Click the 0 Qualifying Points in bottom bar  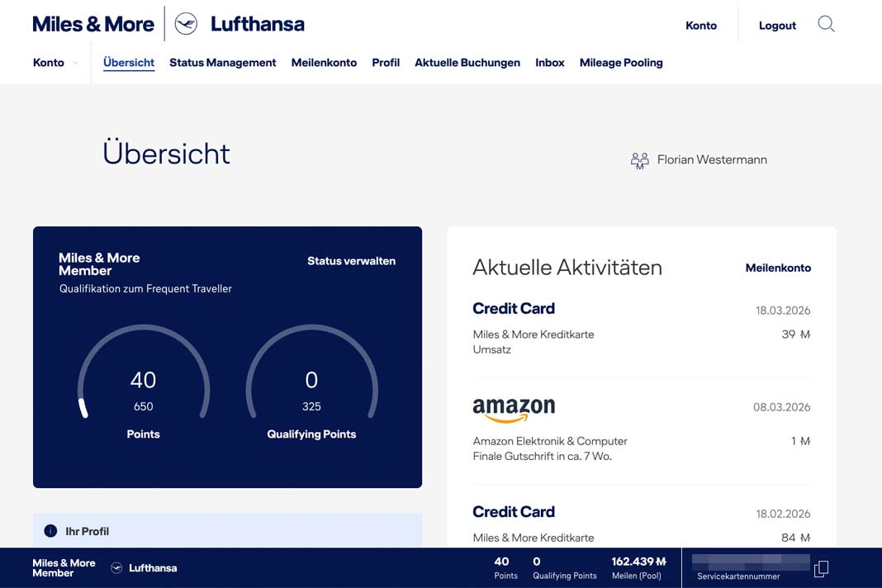pos(564,567)
